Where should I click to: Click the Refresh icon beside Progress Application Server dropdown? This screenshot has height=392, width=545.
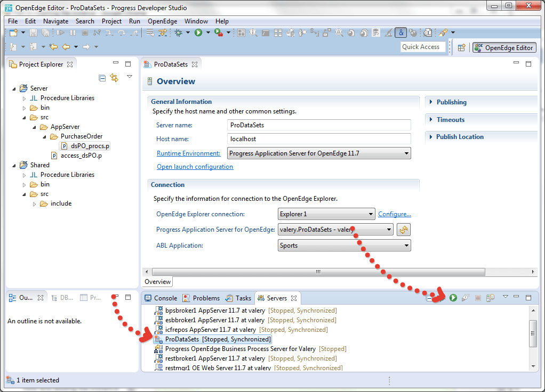[403, 230]
